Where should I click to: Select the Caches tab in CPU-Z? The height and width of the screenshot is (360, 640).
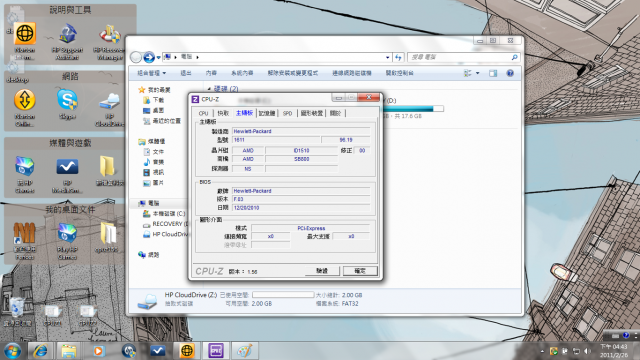tap(223, 113)
